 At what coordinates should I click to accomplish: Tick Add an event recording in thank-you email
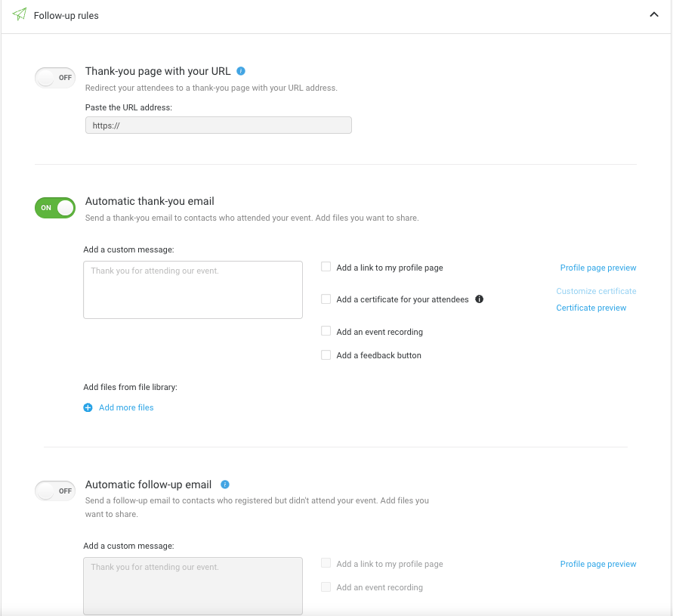click(326, 331)
